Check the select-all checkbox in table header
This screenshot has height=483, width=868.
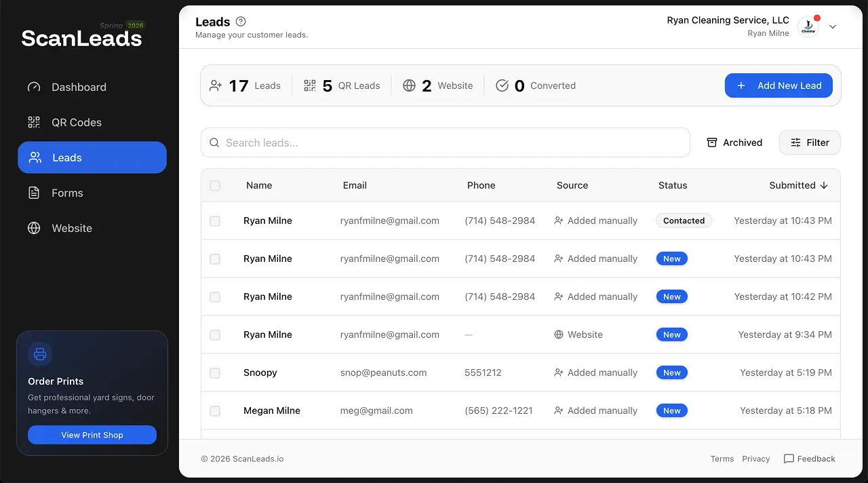tap(215, 185)
